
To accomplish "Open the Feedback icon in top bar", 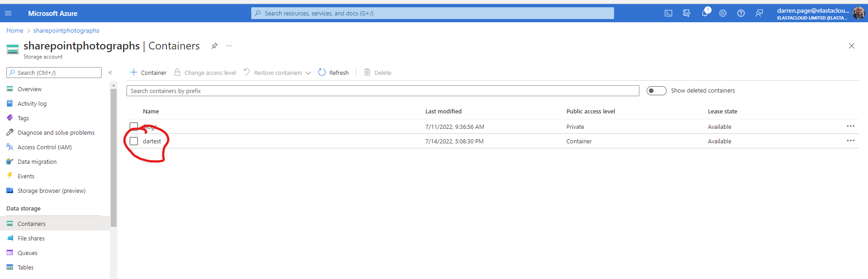I will (759, 13).
